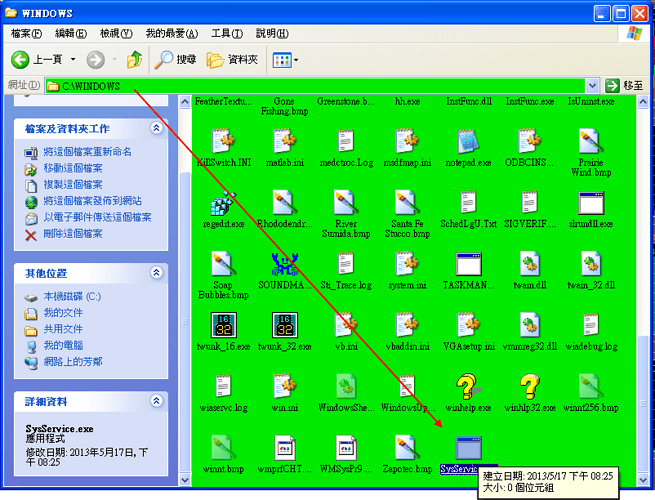Select the River Sumida.bmp icon
655x500 pixels.
(346, 203)
